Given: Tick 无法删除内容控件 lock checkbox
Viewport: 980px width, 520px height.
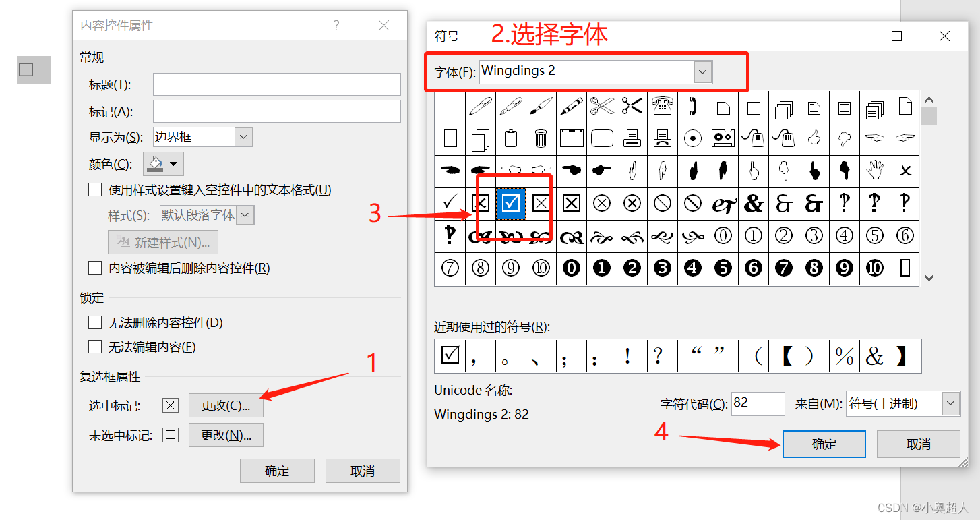Looking at the screenshot, I should click(x=95, y=323).
